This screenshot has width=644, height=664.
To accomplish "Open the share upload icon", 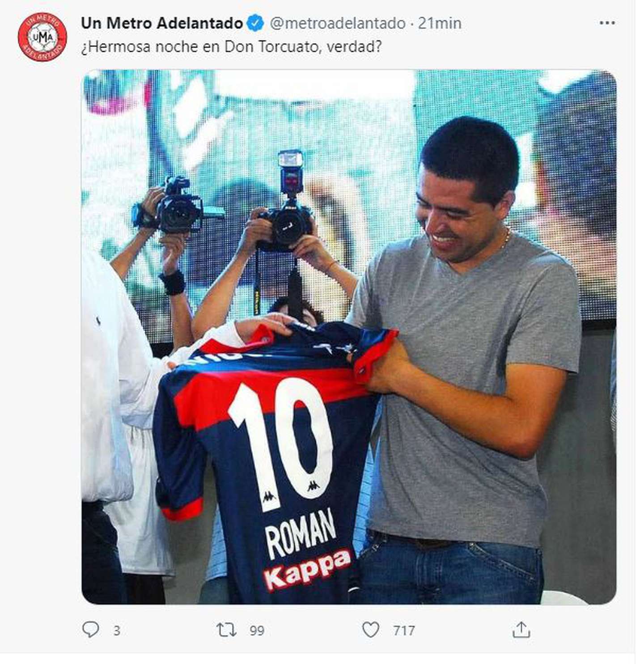I will click(x=521, y=630).
